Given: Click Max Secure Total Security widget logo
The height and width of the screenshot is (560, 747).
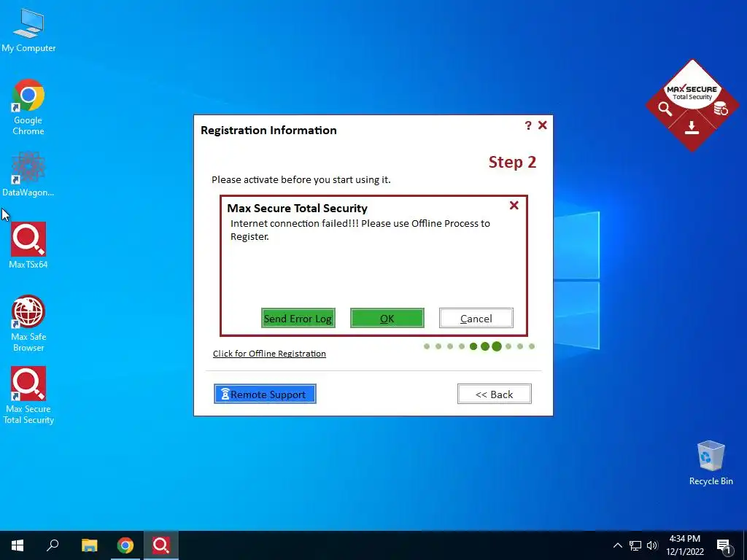Looking at the screenshot, I should tap(692, 92).
